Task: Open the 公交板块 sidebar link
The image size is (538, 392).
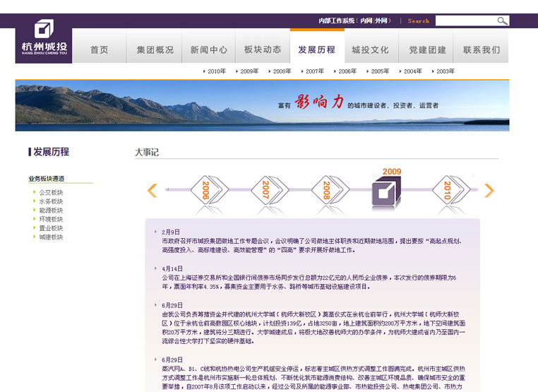Action: click(51, 192)
